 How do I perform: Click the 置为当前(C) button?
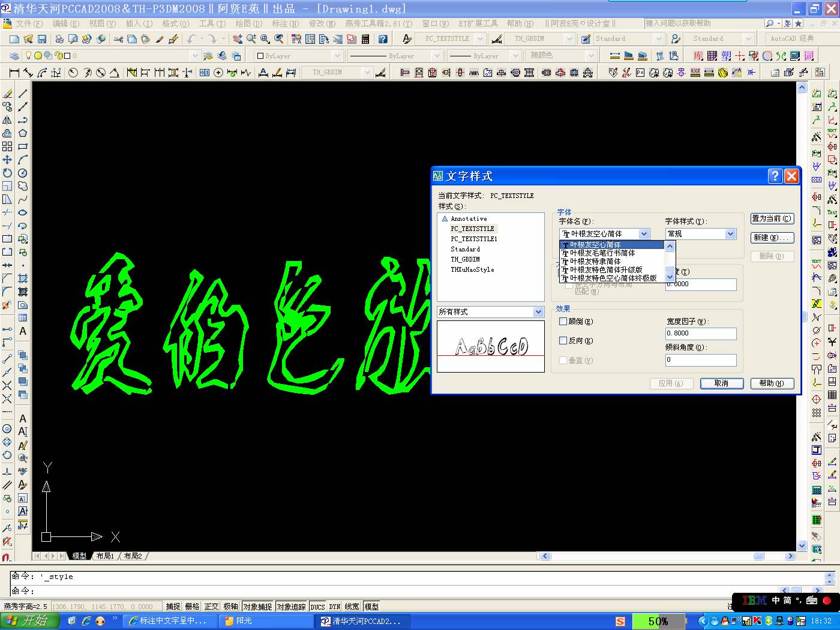pyautogui.click(x=772, y=218)
